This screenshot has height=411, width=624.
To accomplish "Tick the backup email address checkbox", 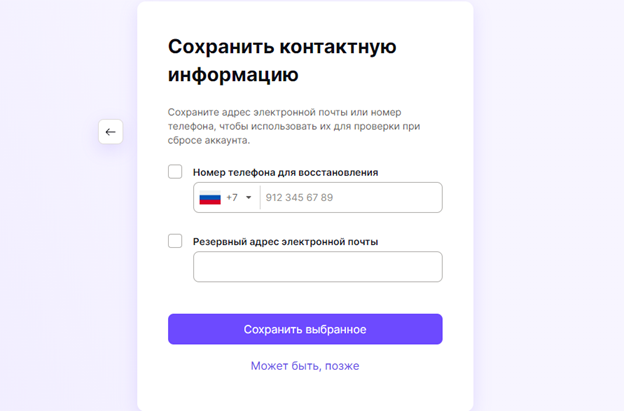I will coord(175,241).
